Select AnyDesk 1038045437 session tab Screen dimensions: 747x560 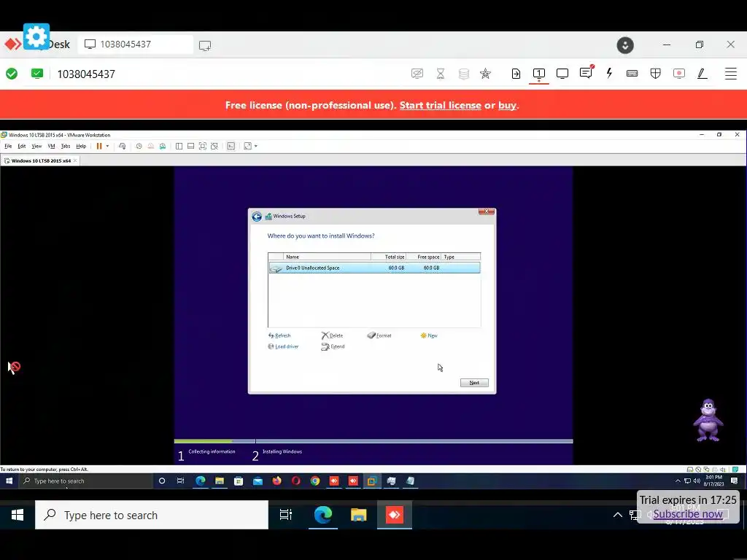click(x=136, y=44)
